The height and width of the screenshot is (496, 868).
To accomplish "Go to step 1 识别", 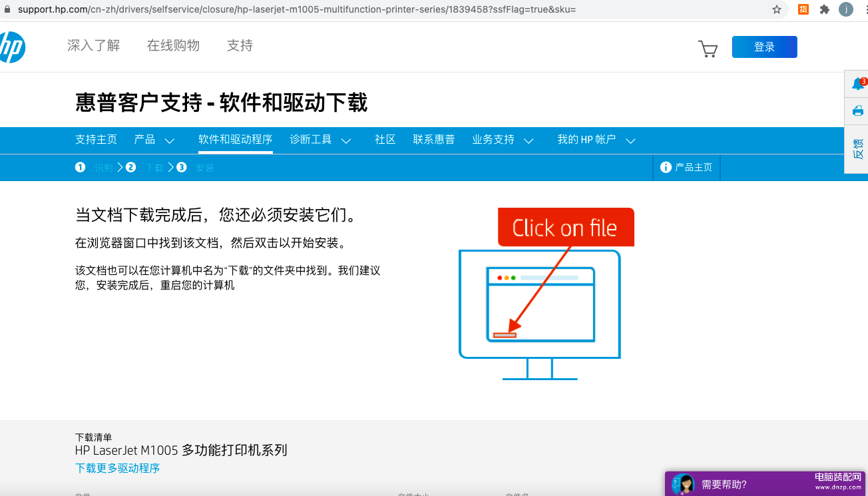I will 95,167.
